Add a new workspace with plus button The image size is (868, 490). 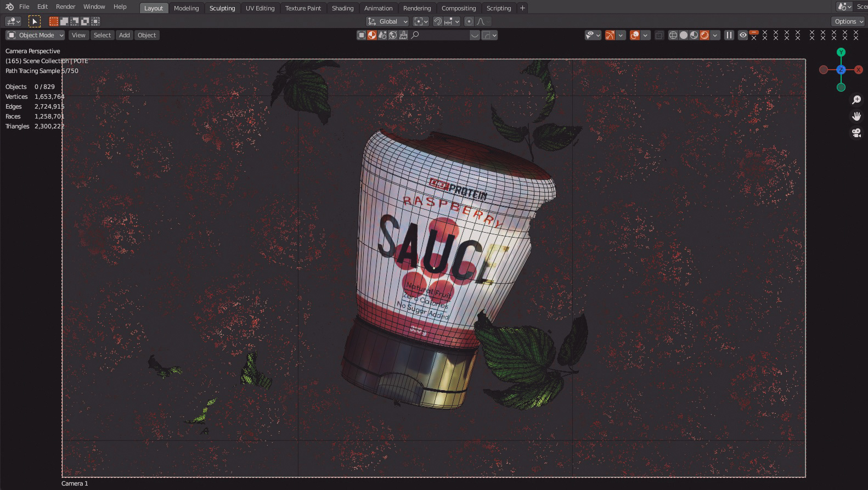coord(522,8)
